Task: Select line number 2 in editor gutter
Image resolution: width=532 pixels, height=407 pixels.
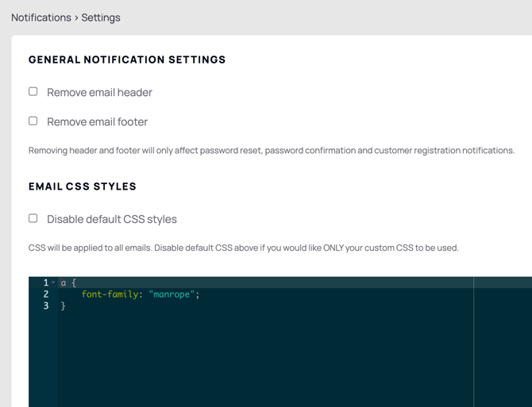Action: (x=46, y=294)
